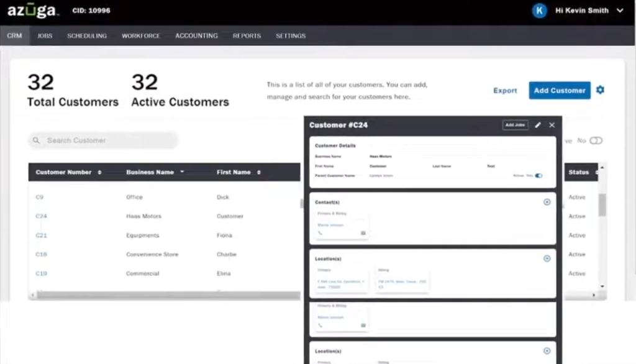Enable the Yes/No toggle near Status column
636x364 pixels.
pos(595,141)
